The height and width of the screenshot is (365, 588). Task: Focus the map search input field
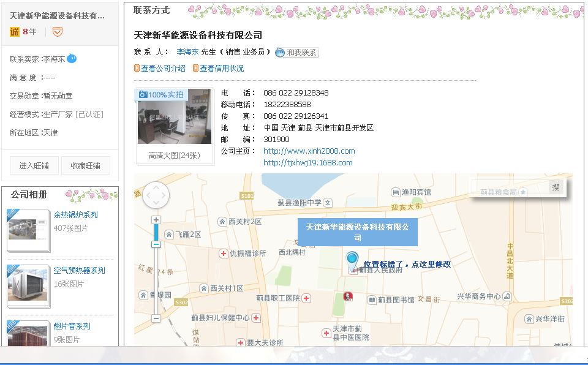click(510, 187)
